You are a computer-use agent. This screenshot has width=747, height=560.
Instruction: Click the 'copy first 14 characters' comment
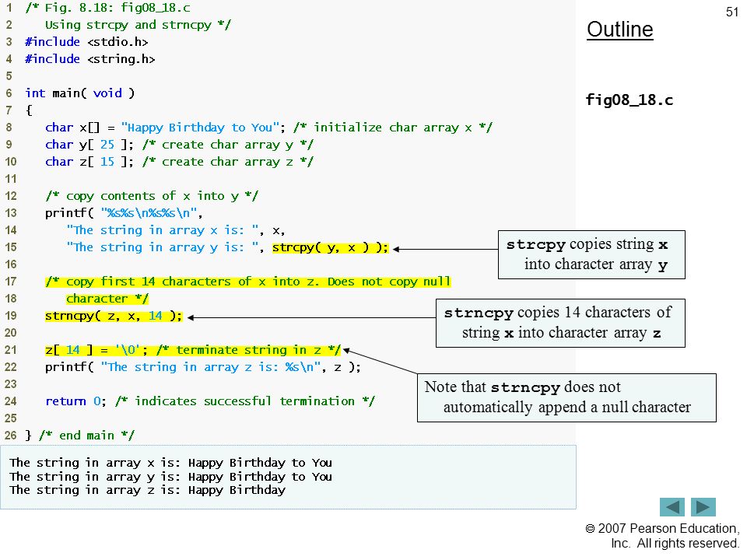click(x=247, y=290)
